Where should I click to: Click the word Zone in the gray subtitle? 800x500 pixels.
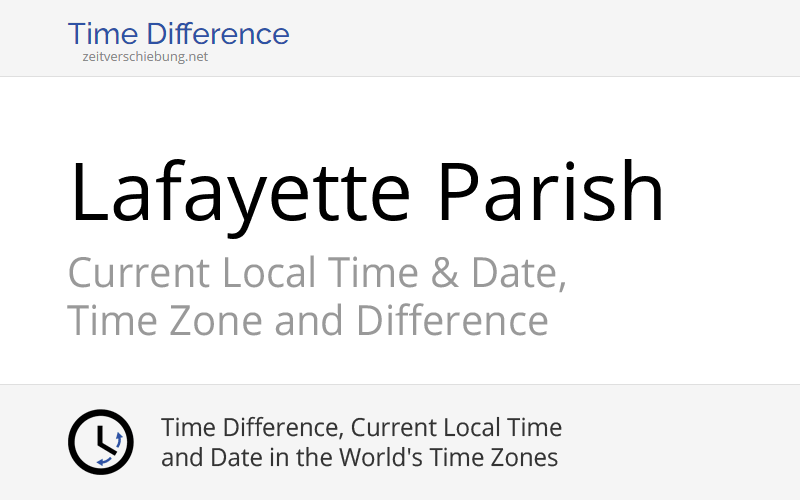215,320
